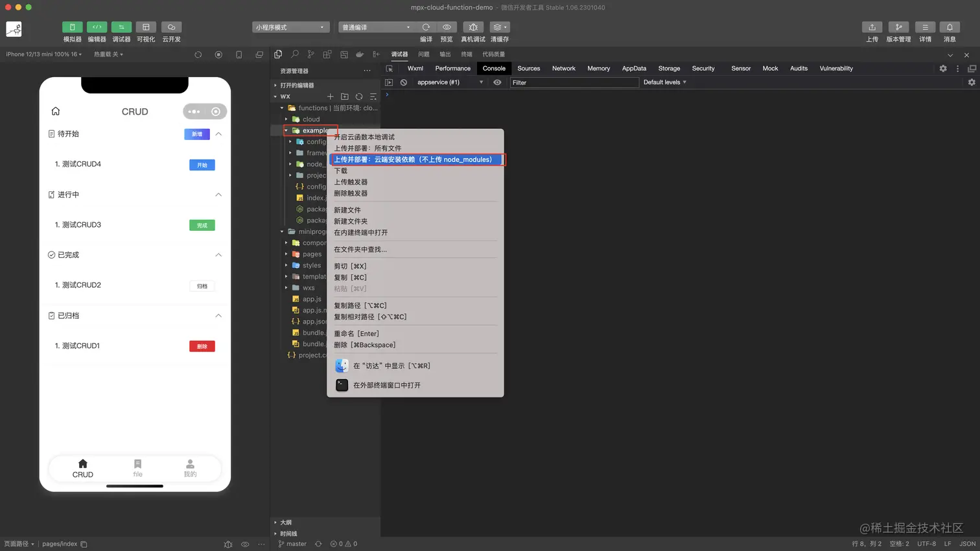Open console settings gear beside Default levels

tap(972, 82)
